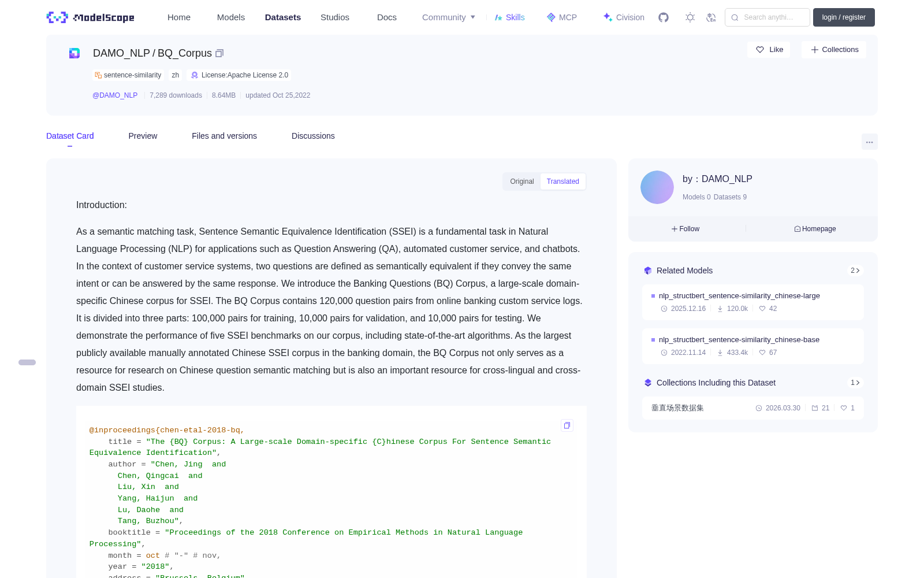Click the sentence-similarity task tag
The width and height of the screenshot is (924, 578).
click(x=128, y=75)
